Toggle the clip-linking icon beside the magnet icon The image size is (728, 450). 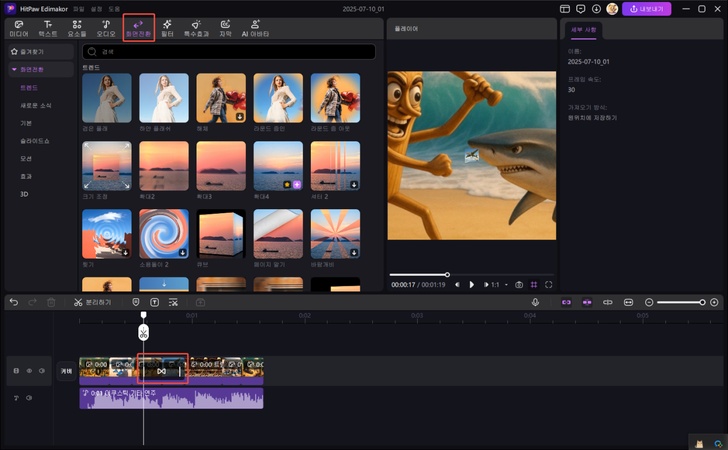tap(608, 302)
